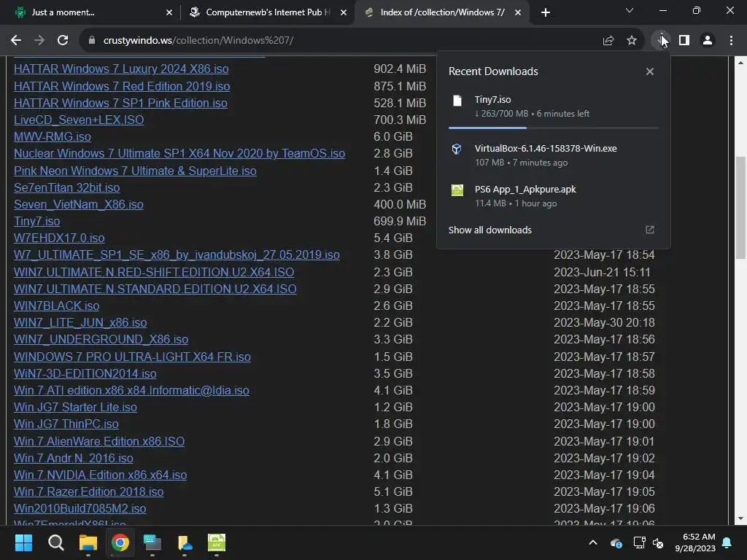Click MWV-RMG.iso link

click(53, 136)
